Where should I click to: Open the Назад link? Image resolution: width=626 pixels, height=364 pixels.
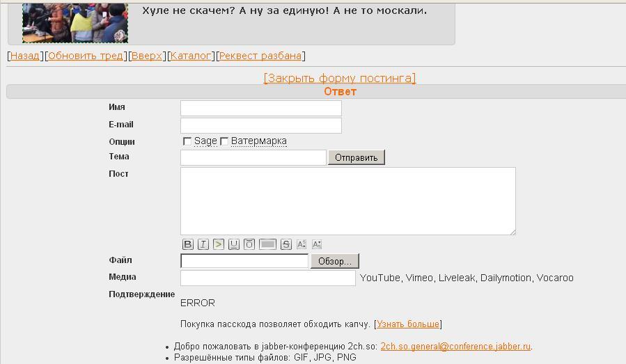25,56
